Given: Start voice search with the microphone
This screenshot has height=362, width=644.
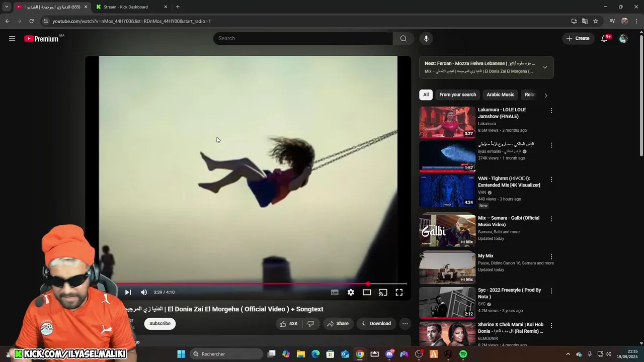Looking at the screenshot, I should tap(426, 38).
